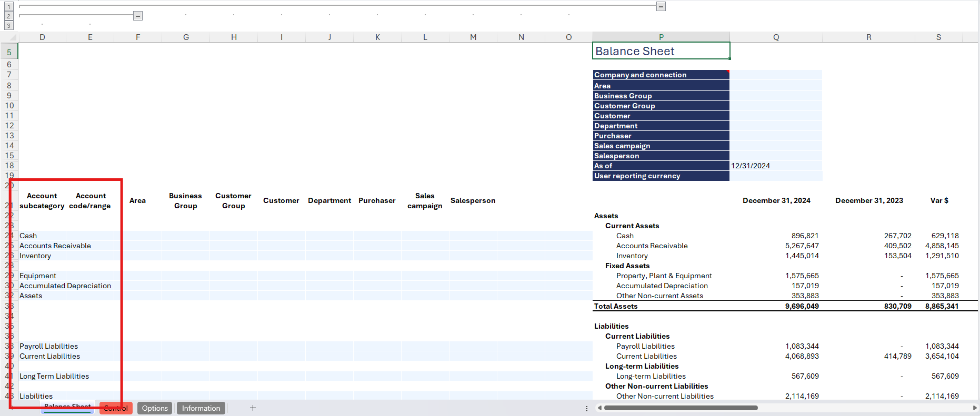Click the Select All corner triangle
The width and height of the screenshot is (980, 416).
coord(13,37)
